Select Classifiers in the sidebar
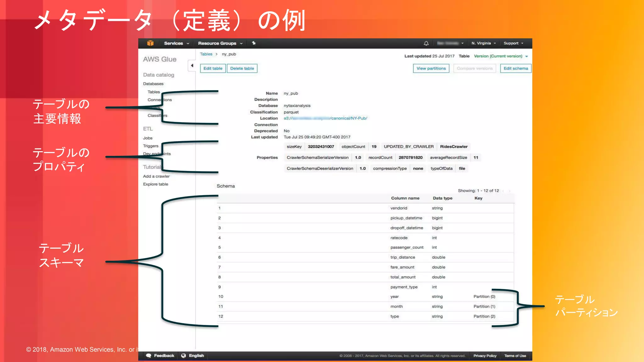This screenshot has height=362, width=644. pyautogui.click(x=158, y=116)
